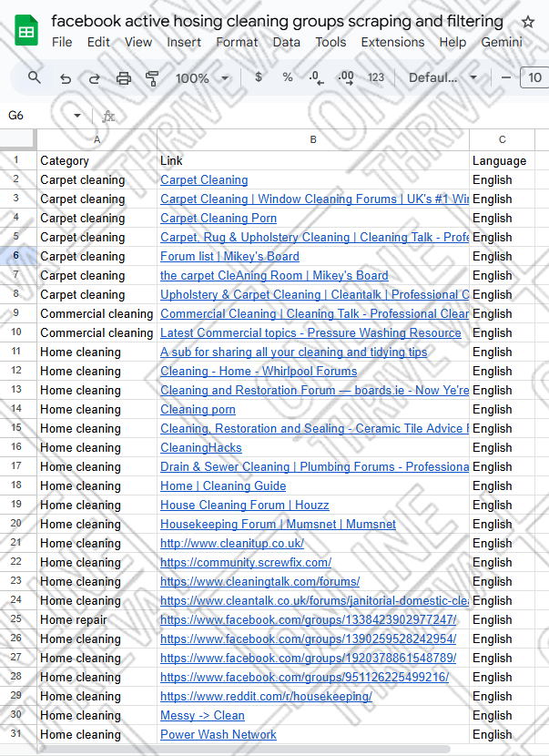Screen dimensions: 549x756
Task: Select column A header
Action: click(97, 140)
